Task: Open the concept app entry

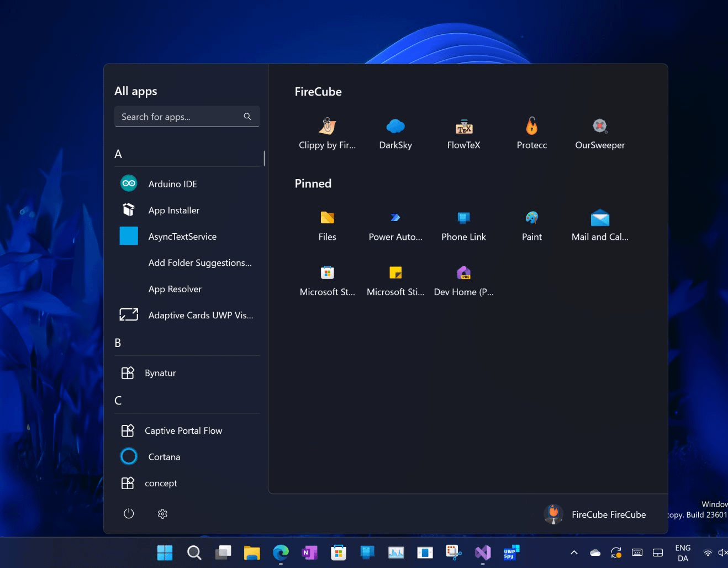Action: tap(187, 483)
